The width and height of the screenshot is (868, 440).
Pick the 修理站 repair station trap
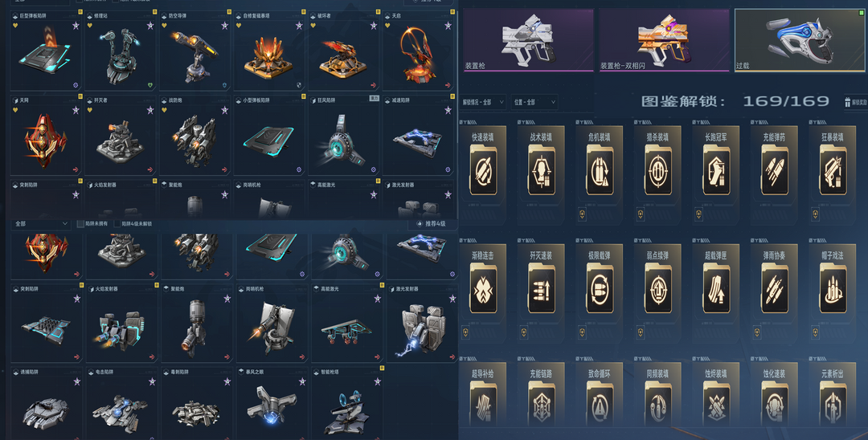point(121,51)
